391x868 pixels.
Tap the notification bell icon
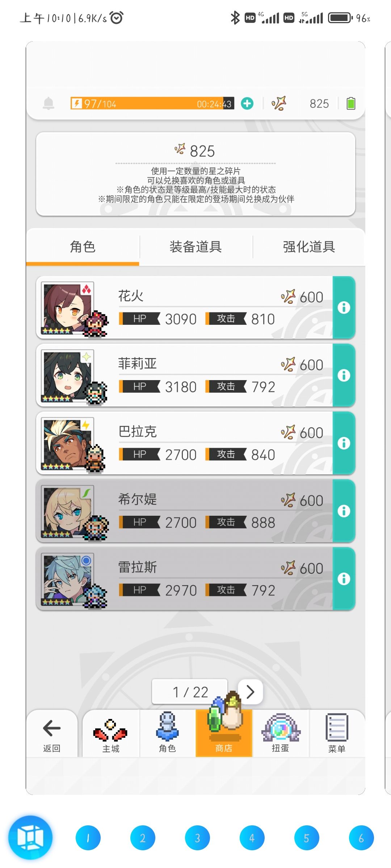49,104
